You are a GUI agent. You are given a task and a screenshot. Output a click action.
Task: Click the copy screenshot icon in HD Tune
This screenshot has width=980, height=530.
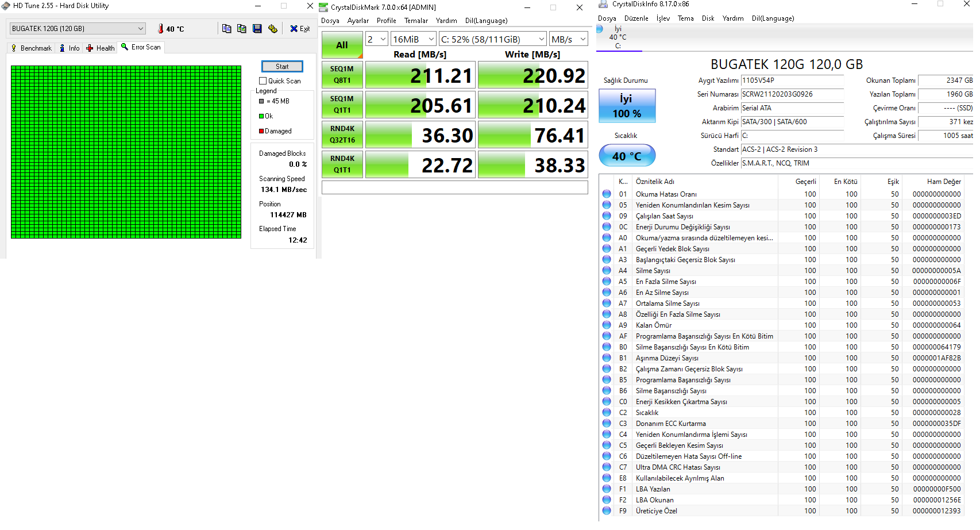(x=242, y=29)
